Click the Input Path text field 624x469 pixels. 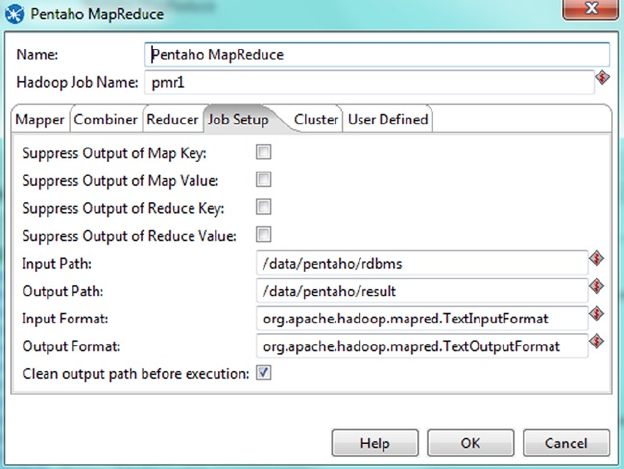click(422, 263)
